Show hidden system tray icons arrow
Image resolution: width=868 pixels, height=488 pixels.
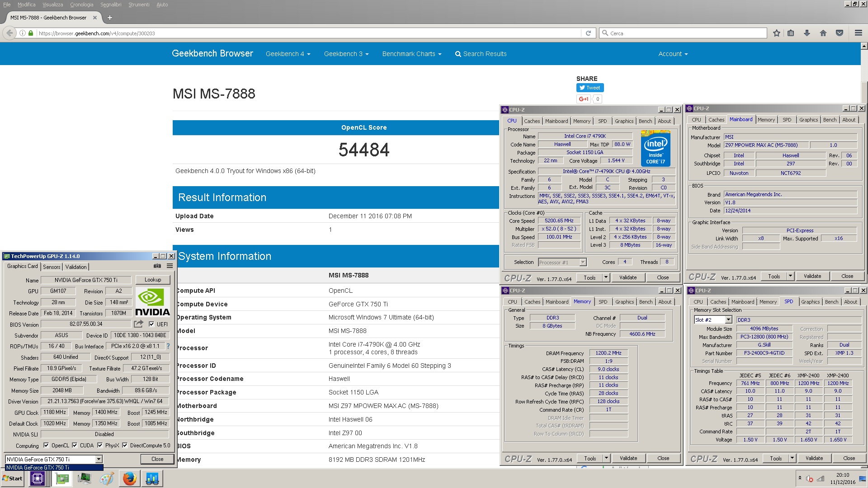[x=800, y=478]
